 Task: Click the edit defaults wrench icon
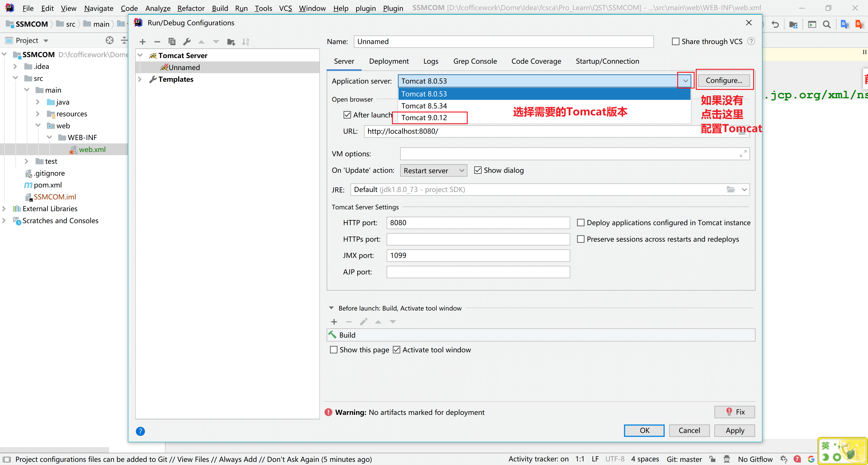coord(187,42)
